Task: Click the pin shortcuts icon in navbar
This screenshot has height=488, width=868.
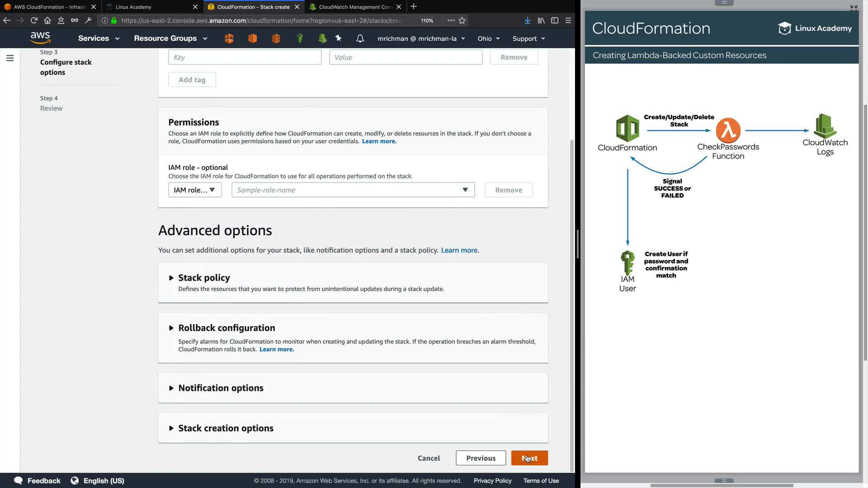Action: [338, 38]
